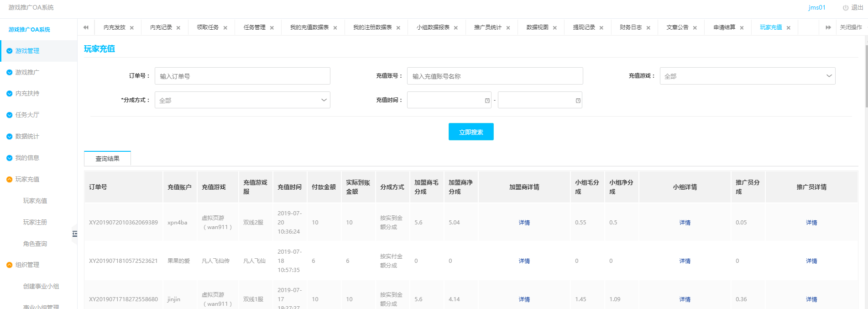Click the 退出 logout power icon

845,8
